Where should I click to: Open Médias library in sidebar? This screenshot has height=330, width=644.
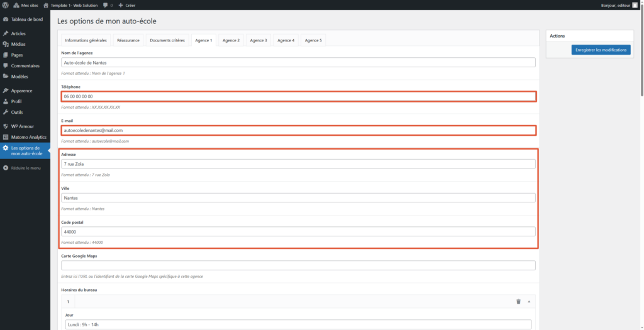[18, 44]
